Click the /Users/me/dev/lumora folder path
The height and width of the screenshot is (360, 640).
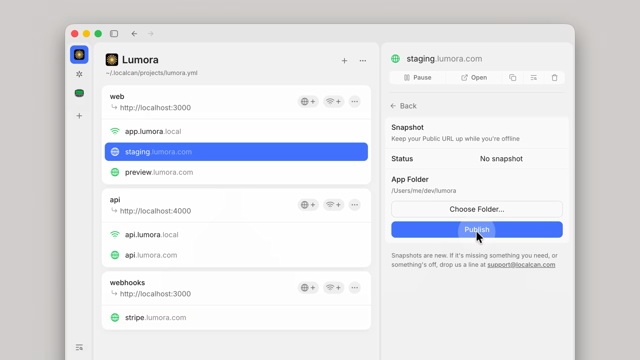point(424,191)
